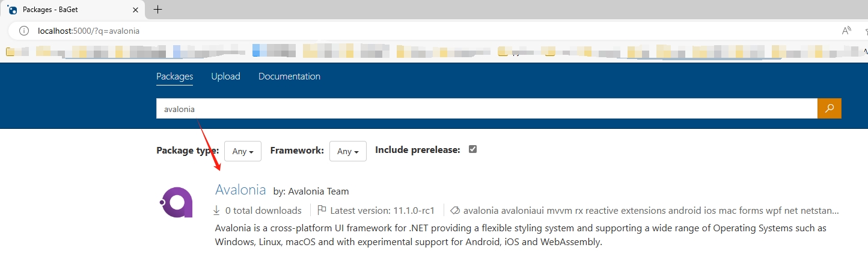
Task: Click the site information icon in address bar
Action: pyautogui.click(x=24, y=30)
